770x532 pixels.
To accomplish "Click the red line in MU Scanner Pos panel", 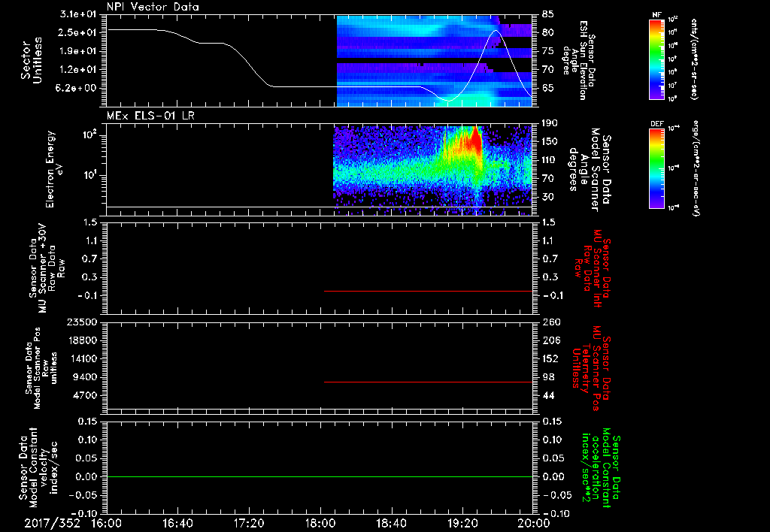I will click(428, 382).
